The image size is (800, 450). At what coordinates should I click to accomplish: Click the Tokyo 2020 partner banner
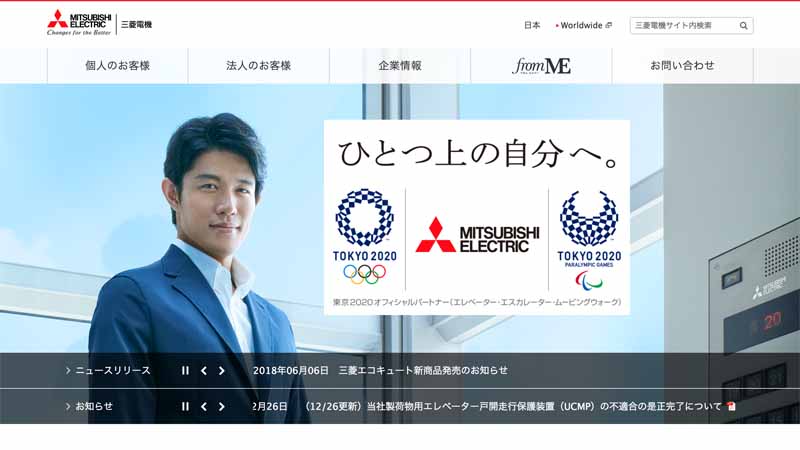click(477, 217)
